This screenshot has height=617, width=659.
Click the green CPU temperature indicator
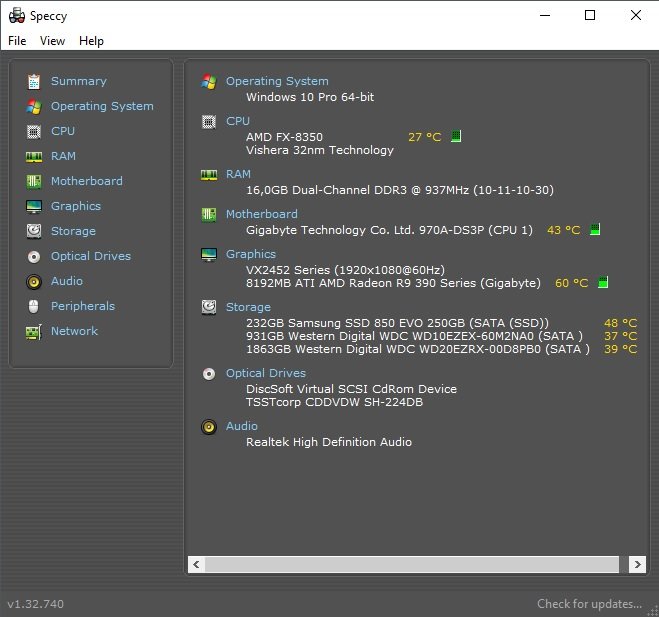pyautogui.click(x=456, y=137)
